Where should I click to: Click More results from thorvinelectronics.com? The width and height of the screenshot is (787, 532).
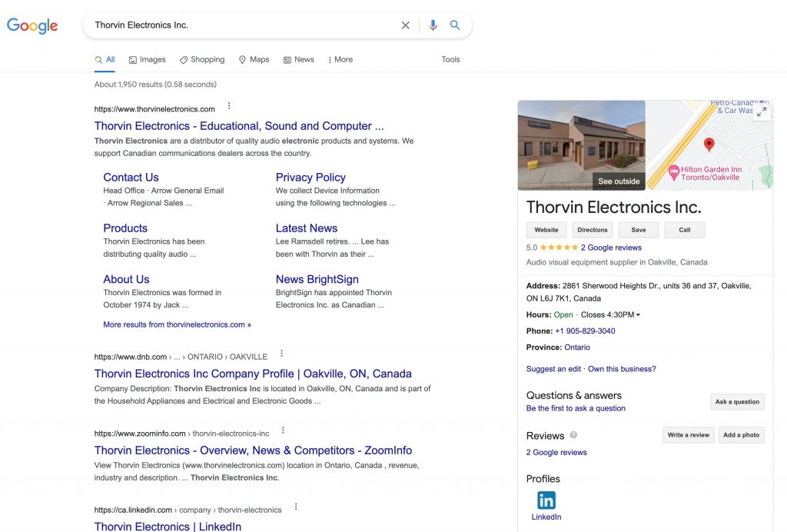178,324
